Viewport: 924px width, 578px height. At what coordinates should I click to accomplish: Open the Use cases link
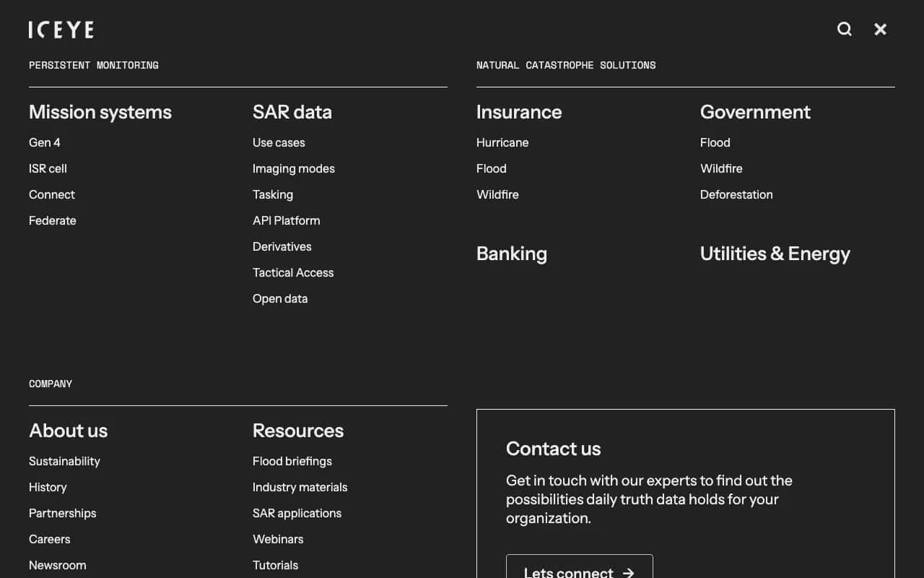pos(279,142)
